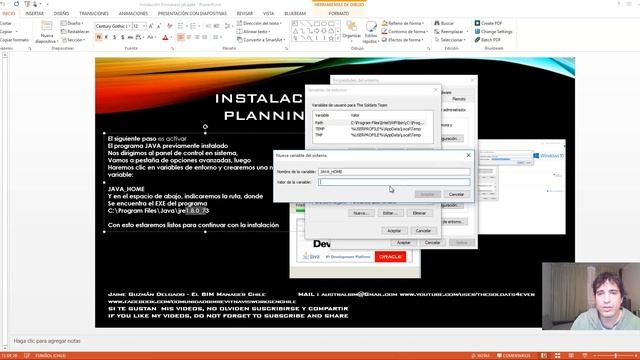Click Restablecer slide button

[75, 31]
